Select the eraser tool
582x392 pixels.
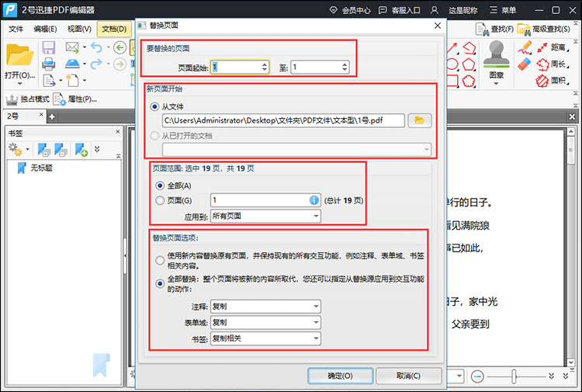click(x=525, y=64)
